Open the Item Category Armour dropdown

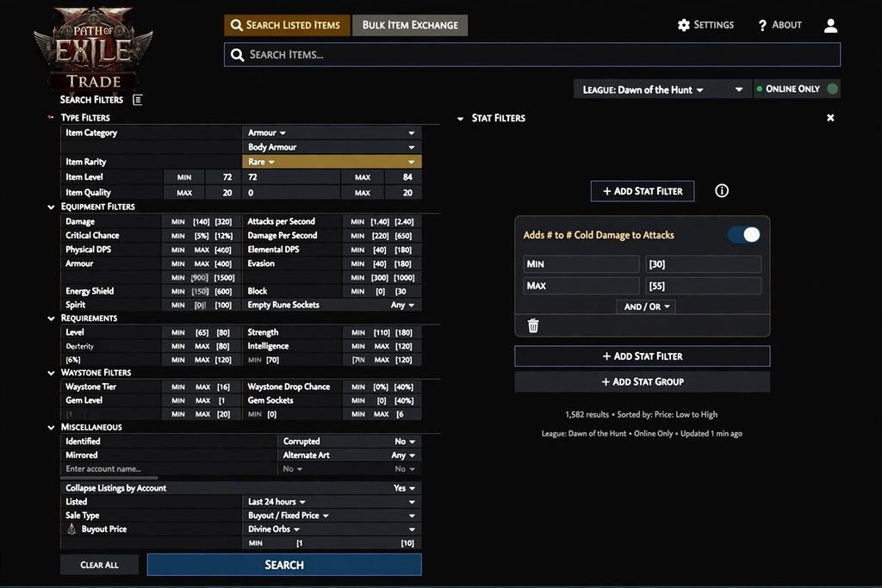tap(332, 133)
